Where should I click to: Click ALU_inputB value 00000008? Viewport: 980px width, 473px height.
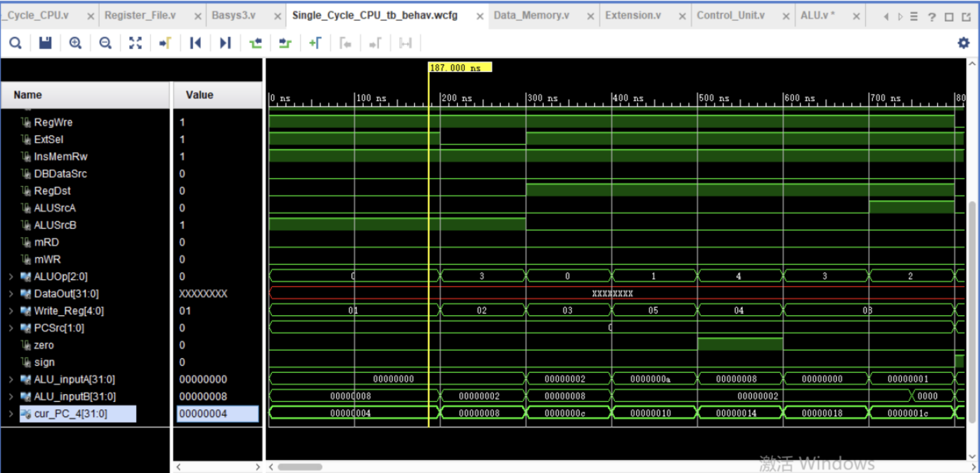click(203, 396)
